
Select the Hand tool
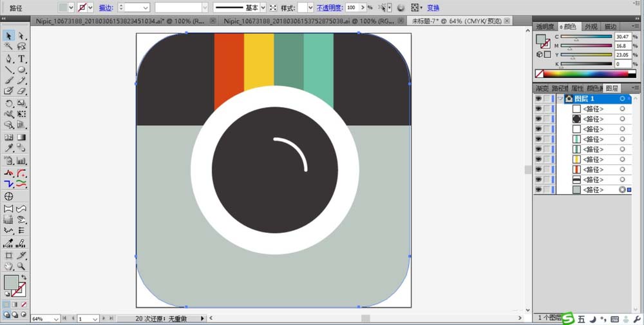pyautogui.click(x=9, y=266)
